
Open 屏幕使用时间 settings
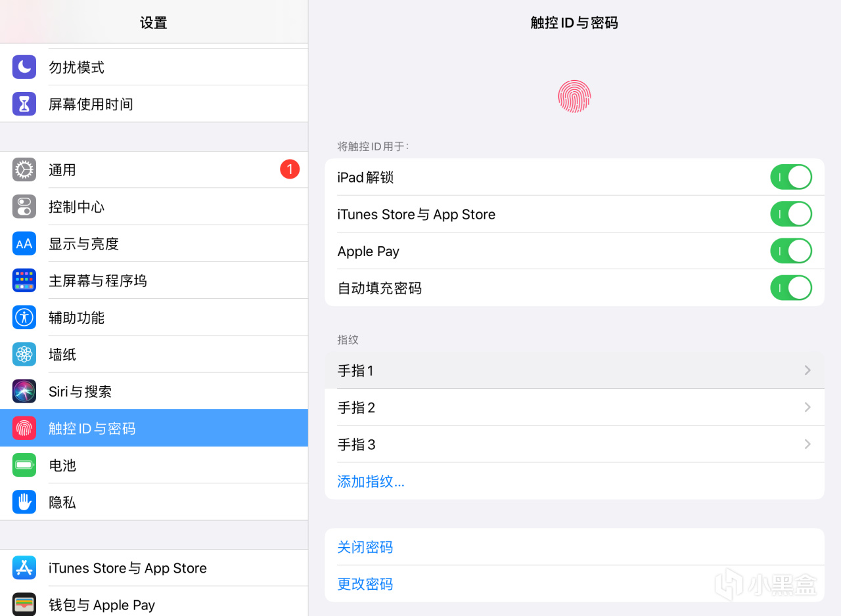(x=154, y=104)
